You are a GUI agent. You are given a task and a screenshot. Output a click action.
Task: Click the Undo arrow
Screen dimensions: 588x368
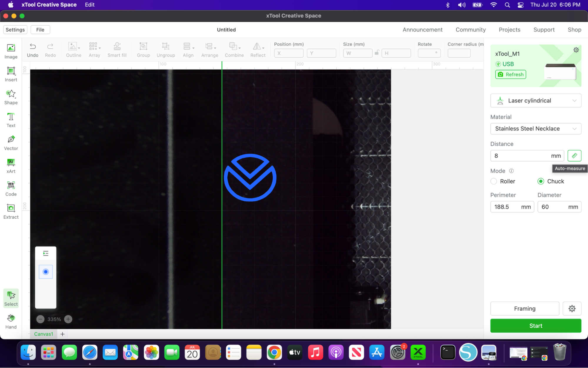coord(33,50)
